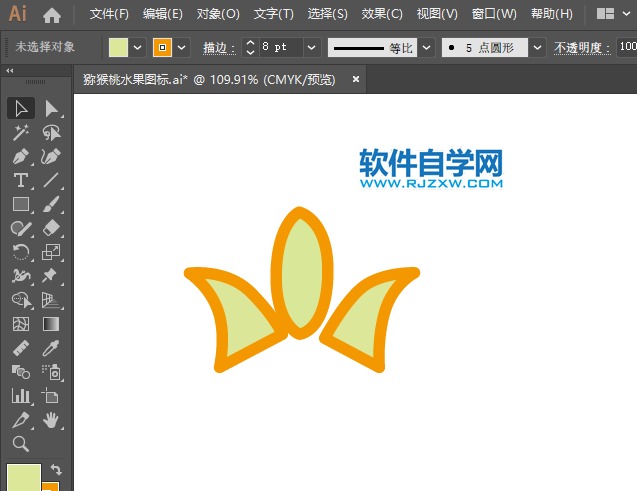This screenshot has width=637, height=491.
Task: Open the 效果(C) menu
Action: 382,14
